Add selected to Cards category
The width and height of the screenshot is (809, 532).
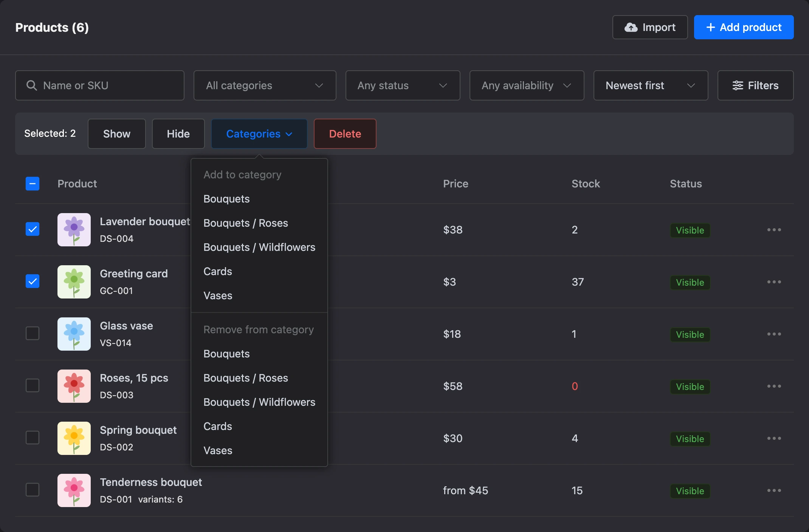[259, 271]
